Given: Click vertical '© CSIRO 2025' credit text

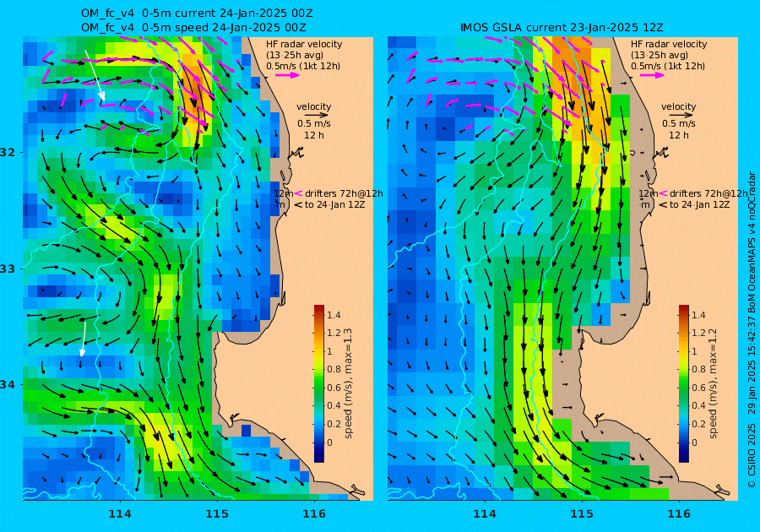Looking at the screenshot, I should [x=752, y=455].
